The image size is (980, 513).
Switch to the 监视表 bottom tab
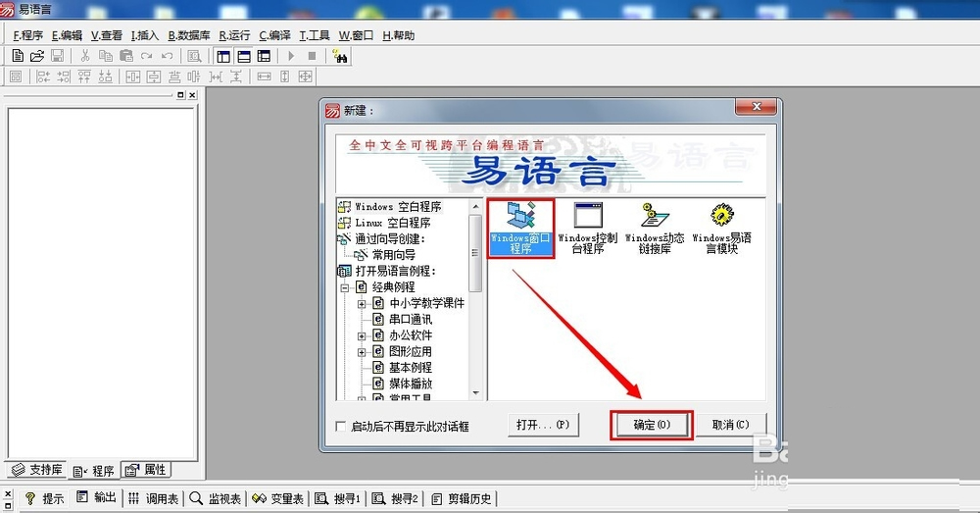coord(216,498)
